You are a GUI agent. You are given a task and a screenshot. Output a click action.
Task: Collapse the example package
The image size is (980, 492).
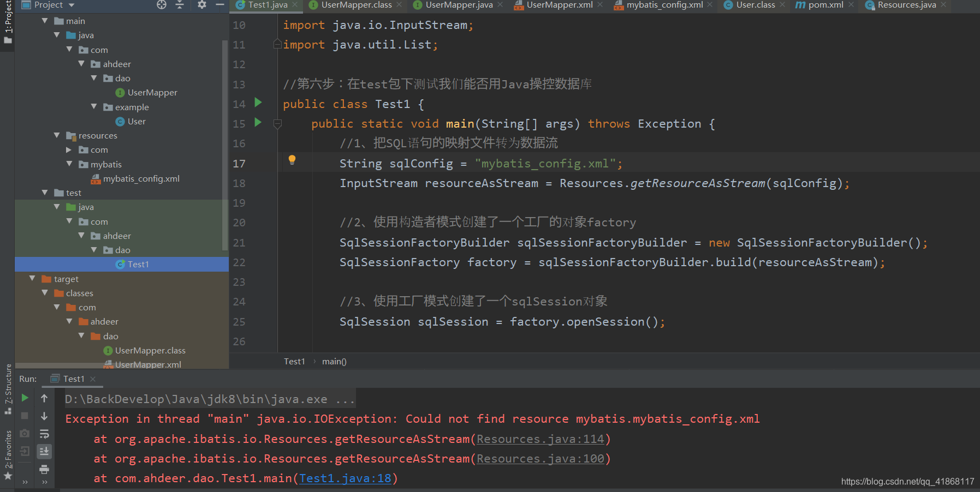[x=94, y=107]
